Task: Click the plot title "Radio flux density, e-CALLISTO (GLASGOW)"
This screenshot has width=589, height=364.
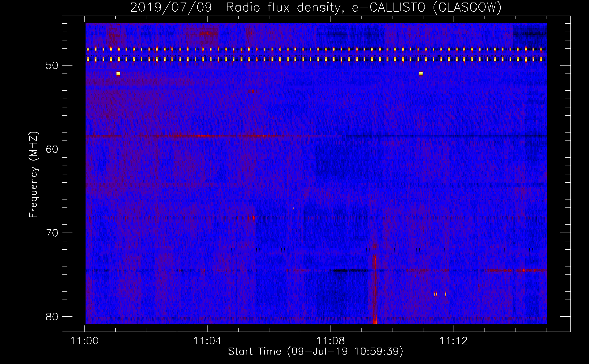Action: point(364,7)
